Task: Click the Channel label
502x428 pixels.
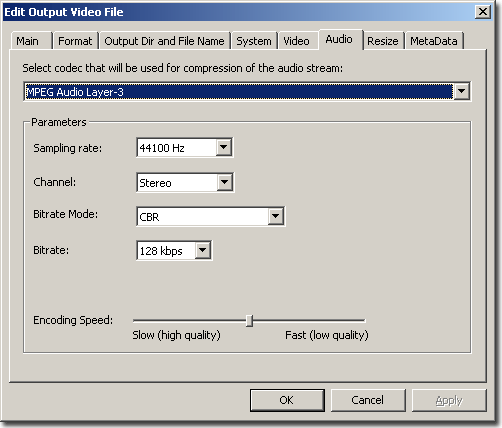Action: coord(55,182)
